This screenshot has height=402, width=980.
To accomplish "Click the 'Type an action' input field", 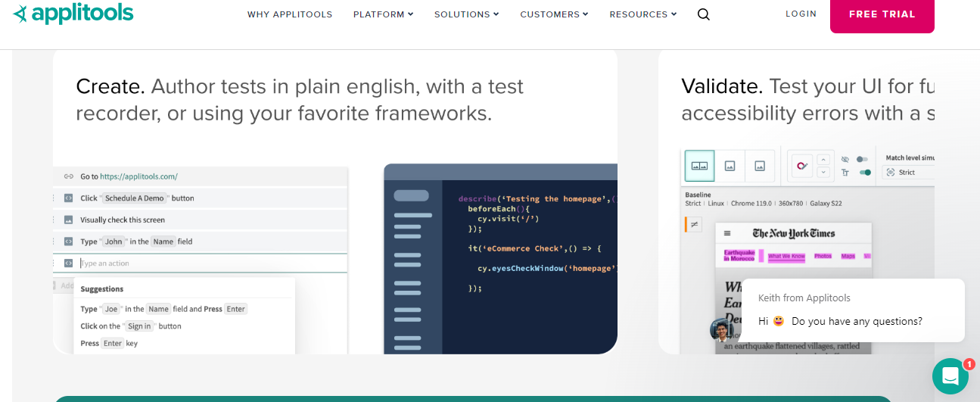I will [x=212, y=263].
